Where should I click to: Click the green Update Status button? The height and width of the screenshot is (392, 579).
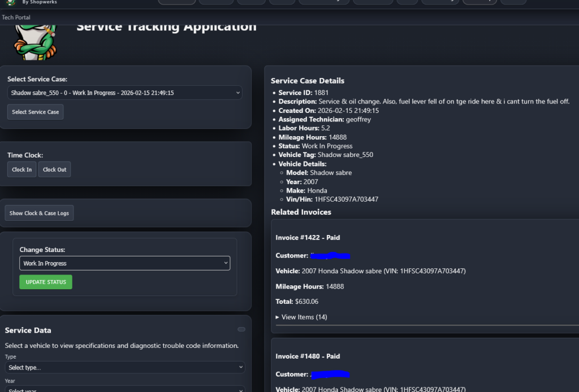[46, 282]
